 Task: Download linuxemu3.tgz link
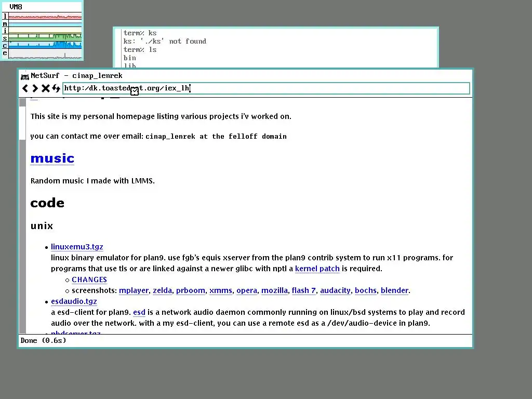coord(77,247)
